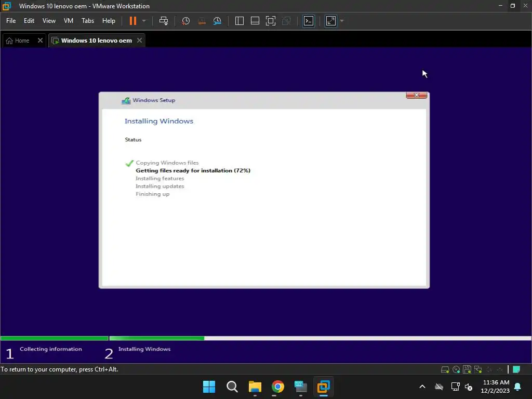
Task: Toggle the thumbnail bar view
Action: tap(255, 21)
